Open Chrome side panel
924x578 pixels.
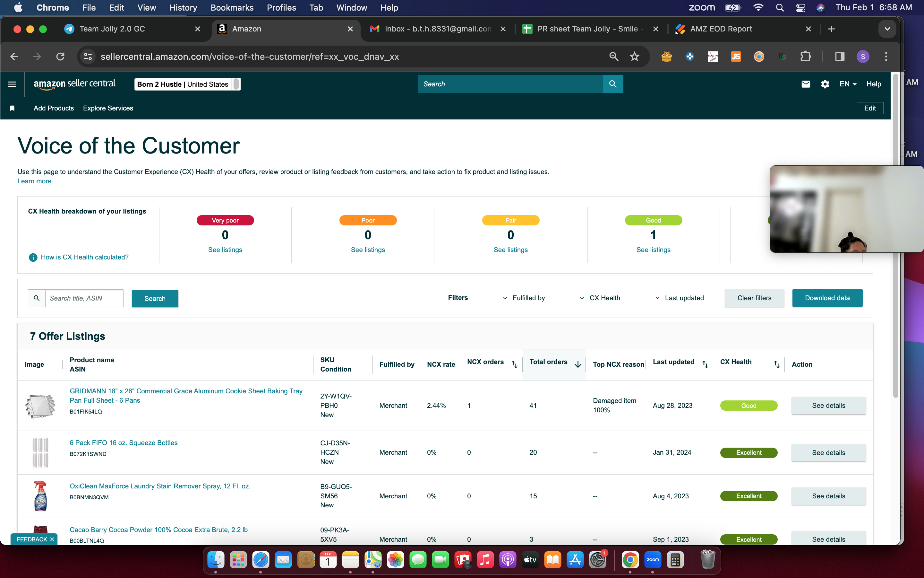click(840, 57)
